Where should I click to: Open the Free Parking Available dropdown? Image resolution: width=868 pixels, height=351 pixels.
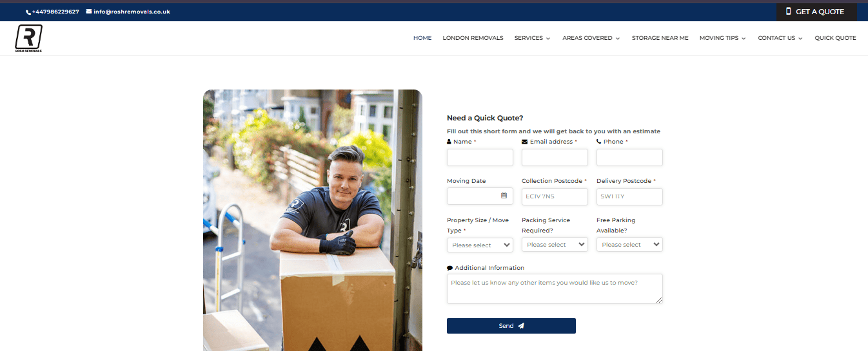[629, 245]
